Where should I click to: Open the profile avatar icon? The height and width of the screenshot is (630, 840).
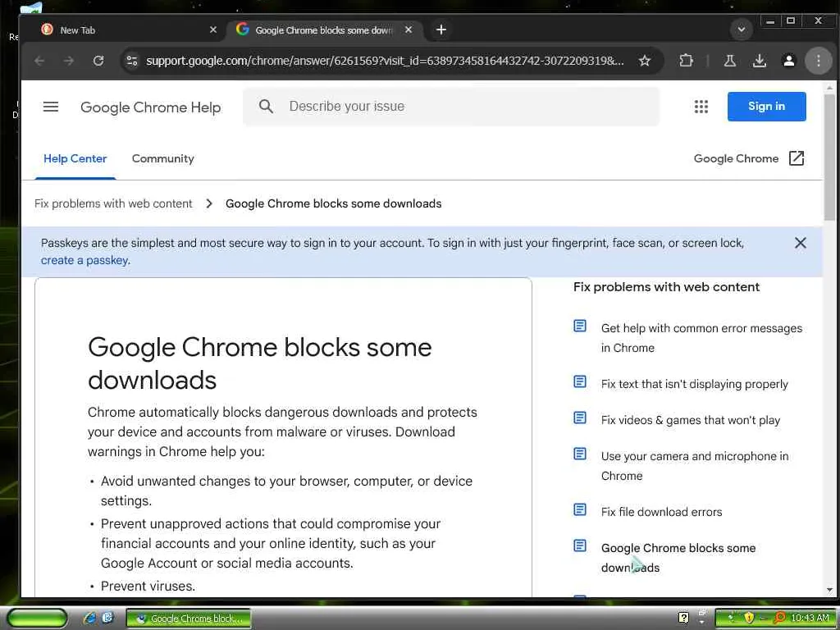[788, 61]
